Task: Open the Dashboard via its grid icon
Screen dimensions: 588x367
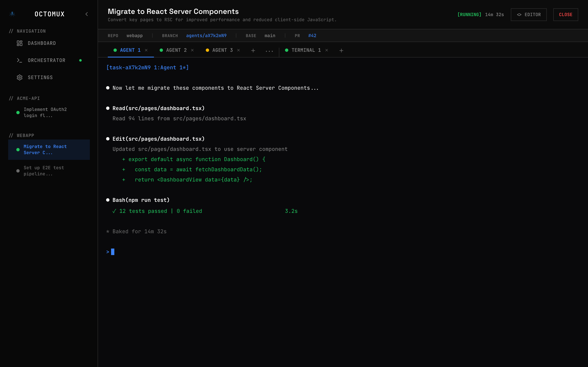Action: coord(20,43)
